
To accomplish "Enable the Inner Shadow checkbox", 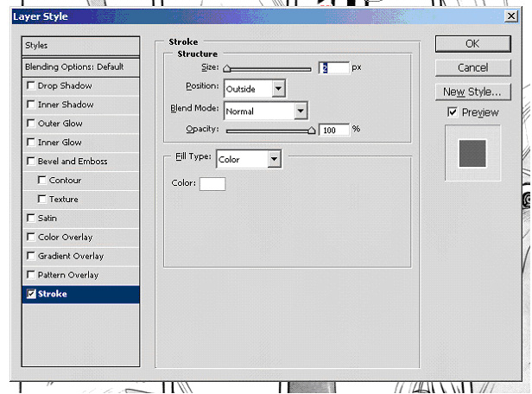I will point(31,105).
